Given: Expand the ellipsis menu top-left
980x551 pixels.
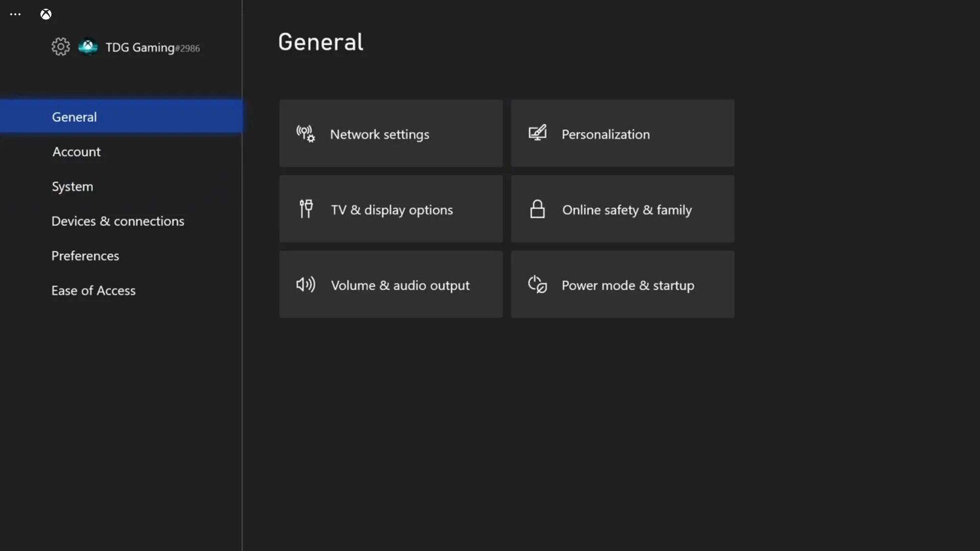Looking at the screenshot, I should [x=15, y=14].
